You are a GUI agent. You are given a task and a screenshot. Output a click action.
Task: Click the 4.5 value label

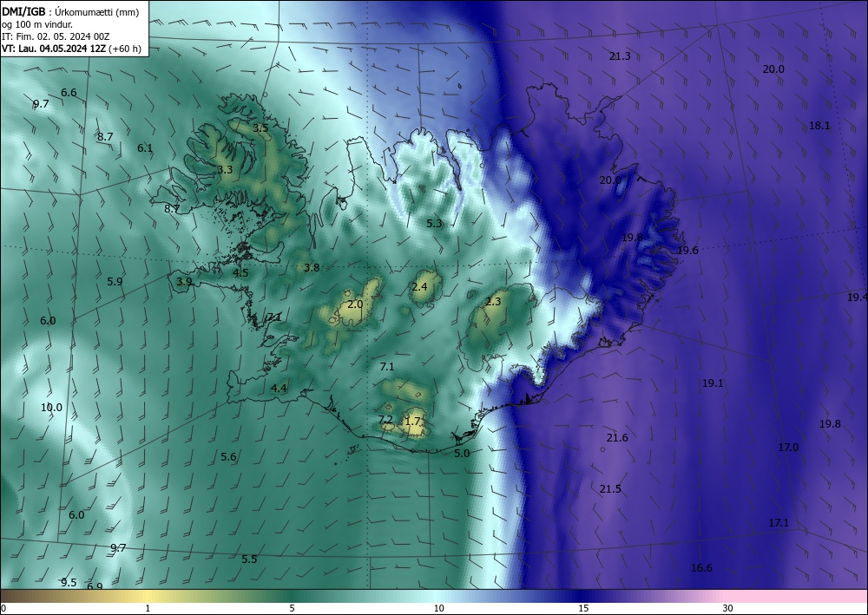240,272
